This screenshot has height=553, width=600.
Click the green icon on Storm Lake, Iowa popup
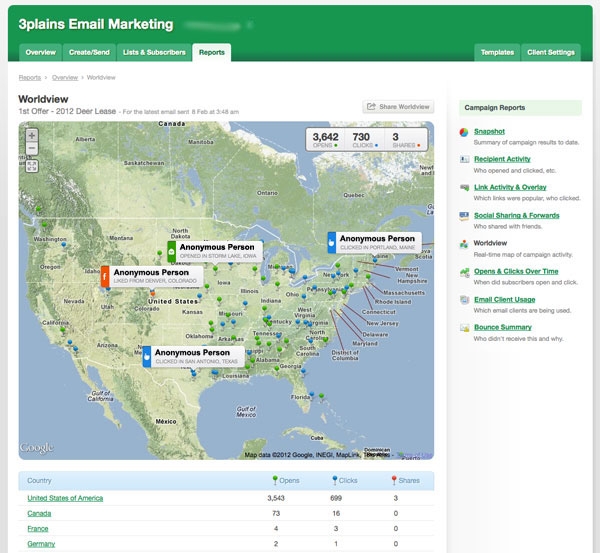click(171, 251)
